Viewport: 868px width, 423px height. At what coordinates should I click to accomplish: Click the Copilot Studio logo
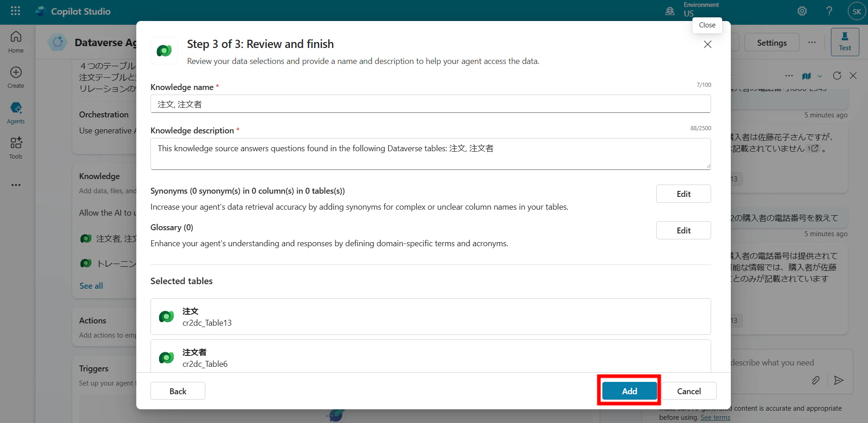pyautogui.click(x=41, y=11)
